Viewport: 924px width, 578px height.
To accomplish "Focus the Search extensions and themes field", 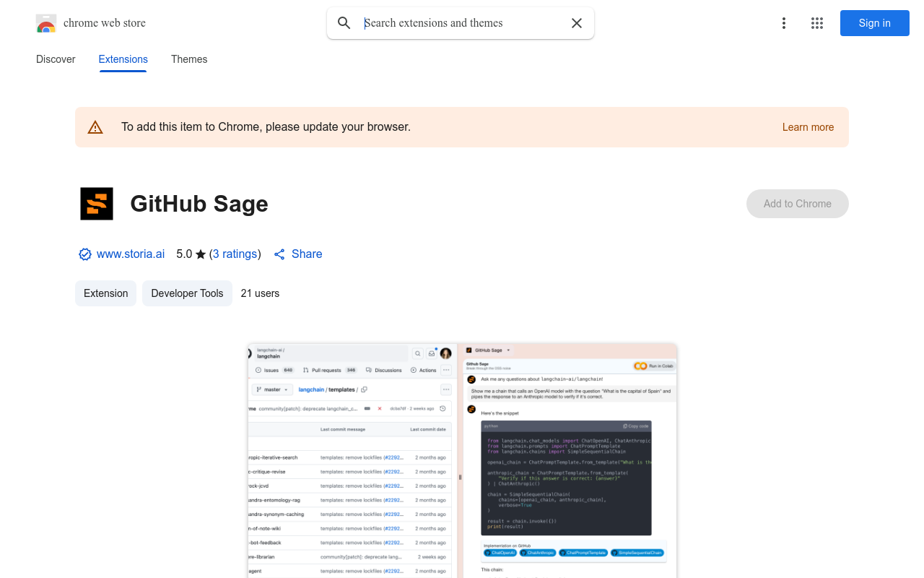I will [462, 23].
